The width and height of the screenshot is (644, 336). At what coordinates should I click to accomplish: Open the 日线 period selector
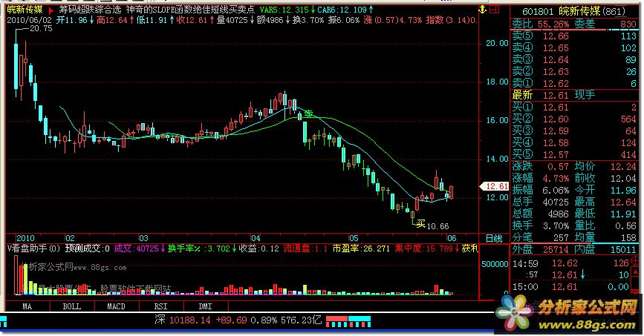coord(493,237)
